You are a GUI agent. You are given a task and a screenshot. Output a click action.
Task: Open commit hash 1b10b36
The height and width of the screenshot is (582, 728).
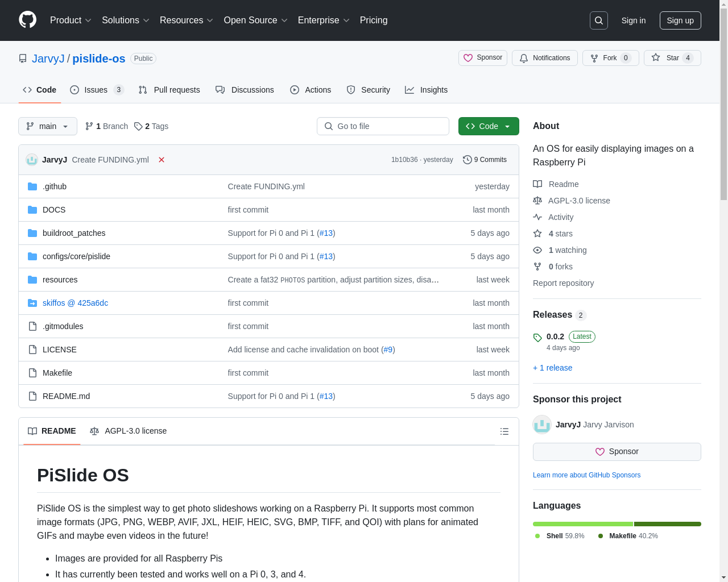[x=404, y=160]
